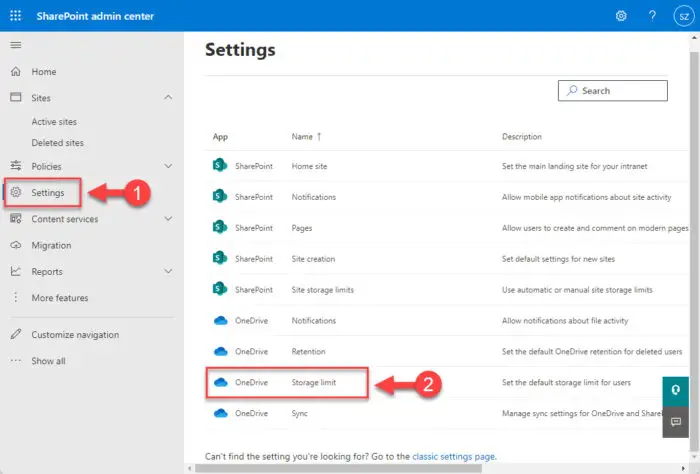Click SharePoint icon in Pages row
The height and width of the screenshot is (474, 700).
[220, 227]
